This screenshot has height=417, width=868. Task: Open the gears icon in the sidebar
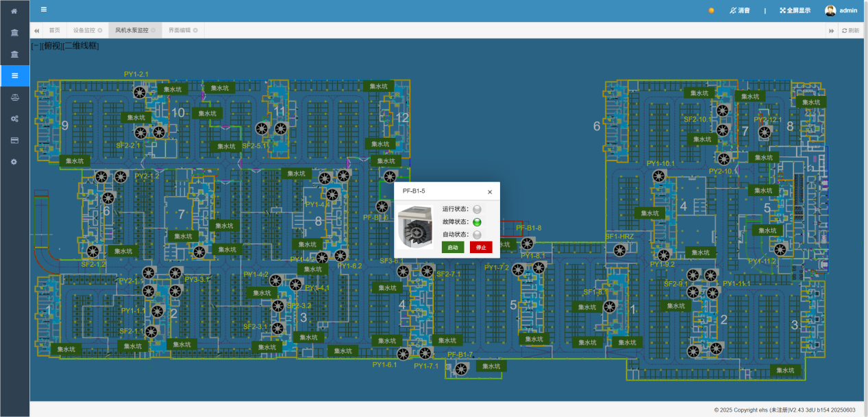(x=14, y=119)
